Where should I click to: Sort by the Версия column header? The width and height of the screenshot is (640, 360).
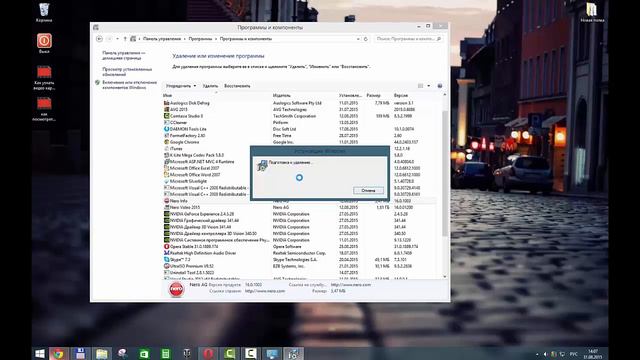[x=401, y=96]
